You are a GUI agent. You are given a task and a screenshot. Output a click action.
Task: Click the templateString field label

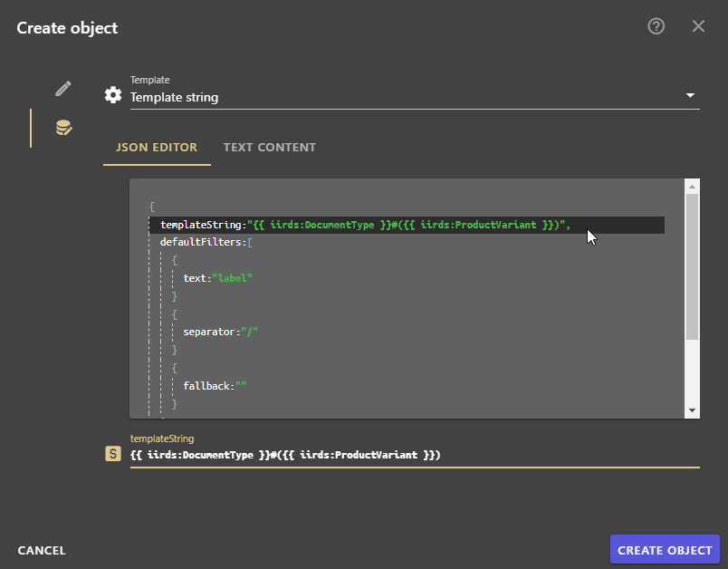[162, 439]
